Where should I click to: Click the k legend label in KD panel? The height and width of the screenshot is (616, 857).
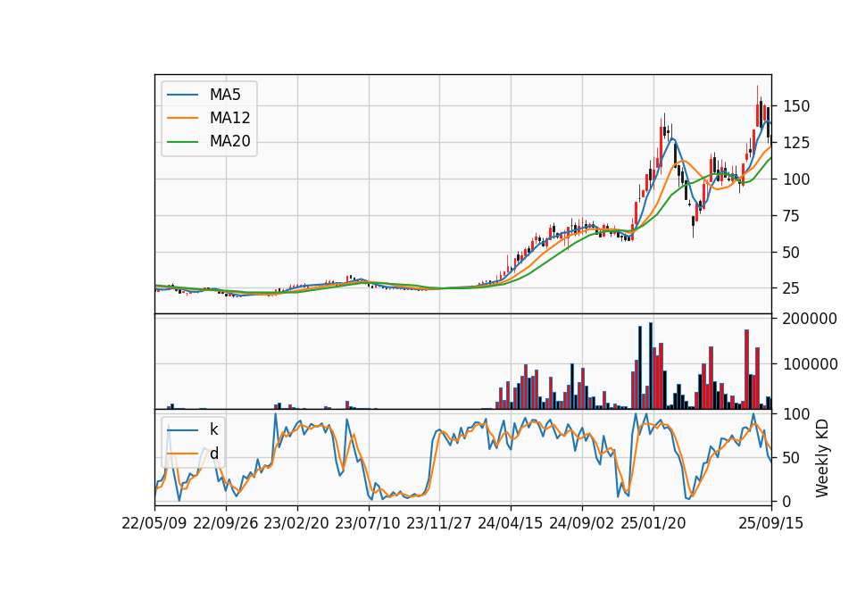(x=213, y=429)
